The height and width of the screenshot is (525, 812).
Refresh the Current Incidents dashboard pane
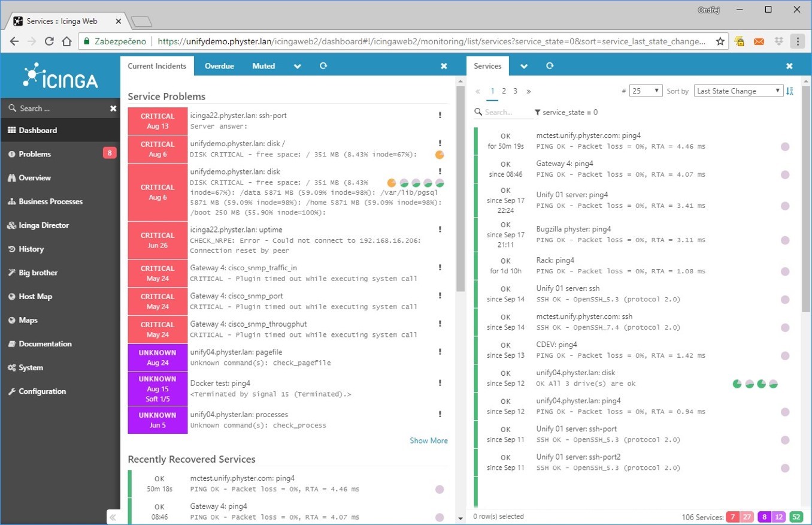click(x=323, y=66)
